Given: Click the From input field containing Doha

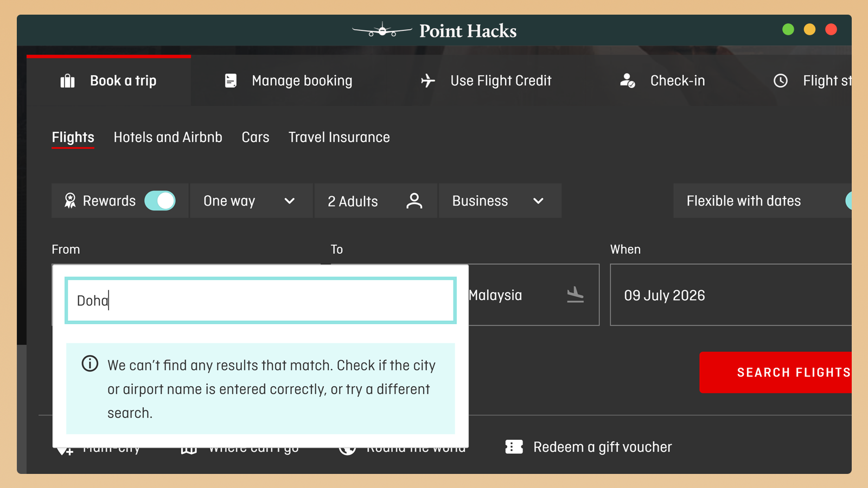Looking at the screenshot, I should pos(260,300).
